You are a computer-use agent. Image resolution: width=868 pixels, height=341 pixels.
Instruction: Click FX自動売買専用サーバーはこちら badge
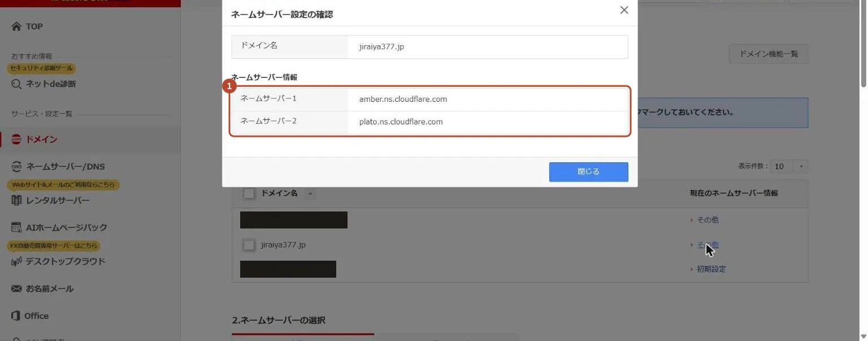54,245
